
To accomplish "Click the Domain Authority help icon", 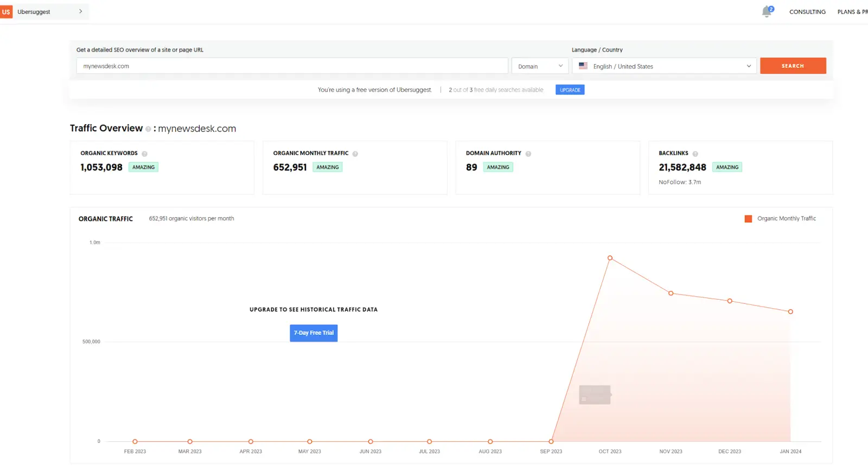I will coord(528,154).
